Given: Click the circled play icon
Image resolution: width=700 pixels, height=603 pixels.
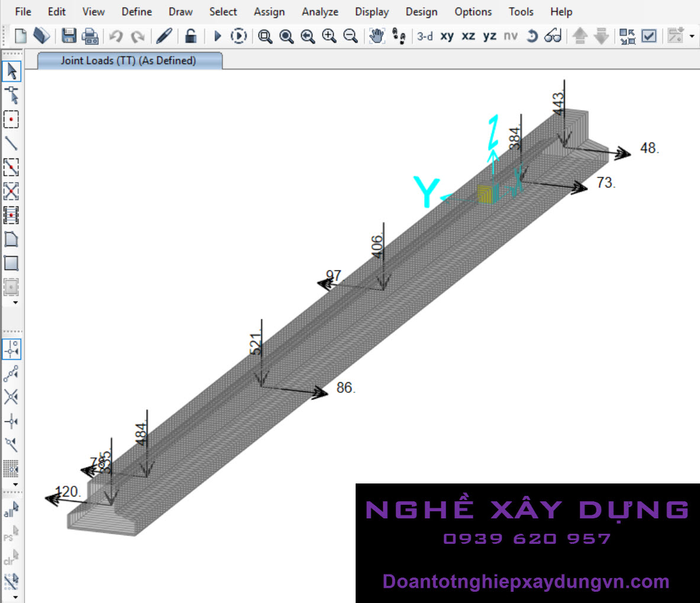Looking at the screenshot, I should pyautogui.click(x=238, y=36).
